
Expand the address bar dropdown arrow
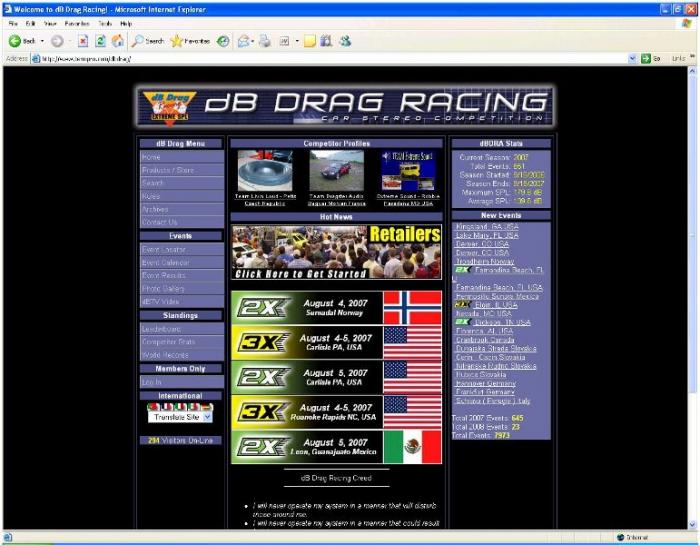[x=632, y=58]
